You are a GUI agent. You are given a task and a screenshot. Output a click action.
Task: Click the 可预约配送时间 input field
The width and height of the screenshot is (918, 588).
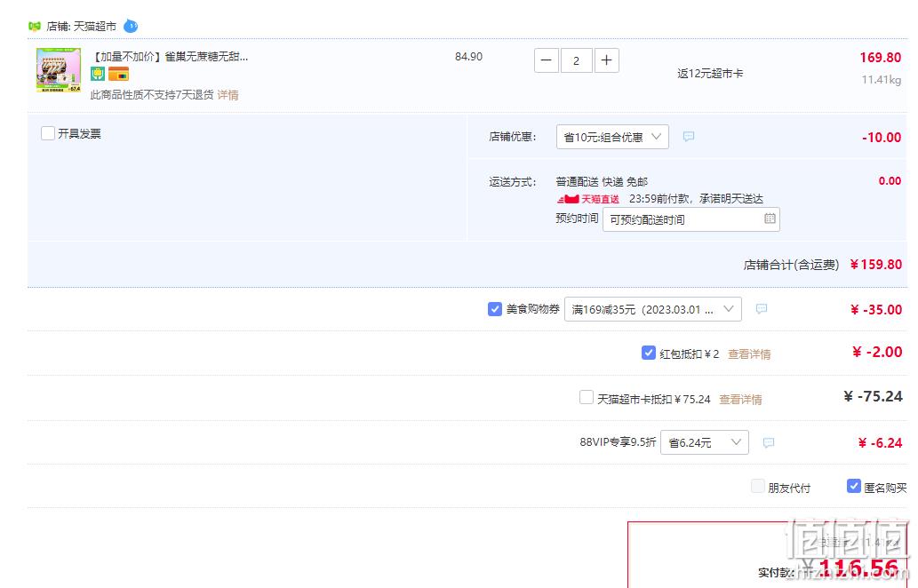(x=690, y=219)
